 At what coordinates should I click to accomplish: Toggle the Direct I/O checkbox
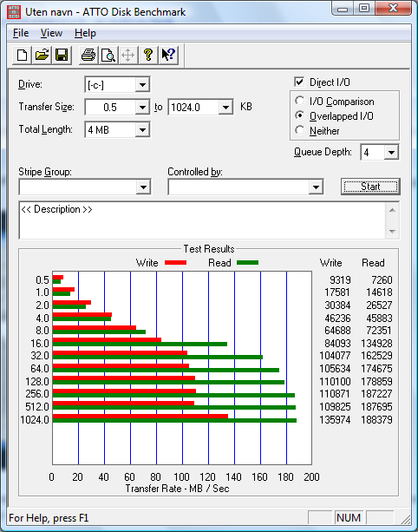[x=299, y=82]
